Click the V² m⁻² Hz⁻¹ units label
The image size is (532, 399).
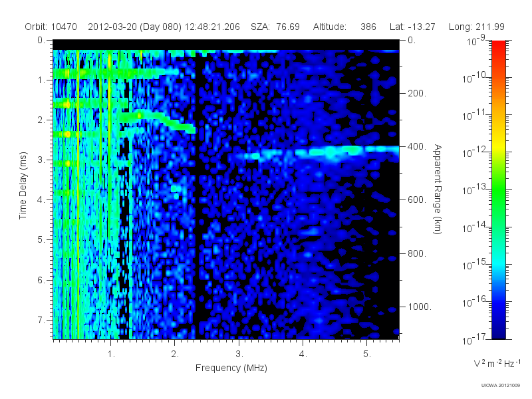pyautogui.click(x=497, y=363)
